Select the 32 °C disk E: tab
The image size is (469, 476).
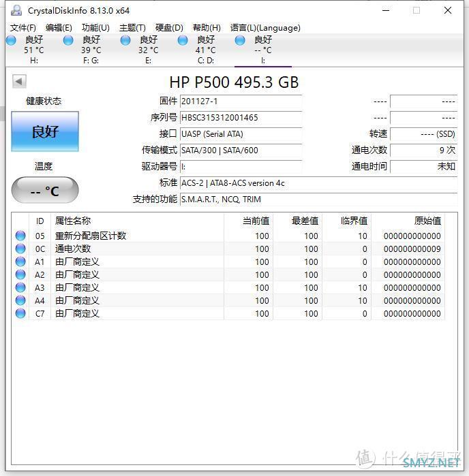148,50
